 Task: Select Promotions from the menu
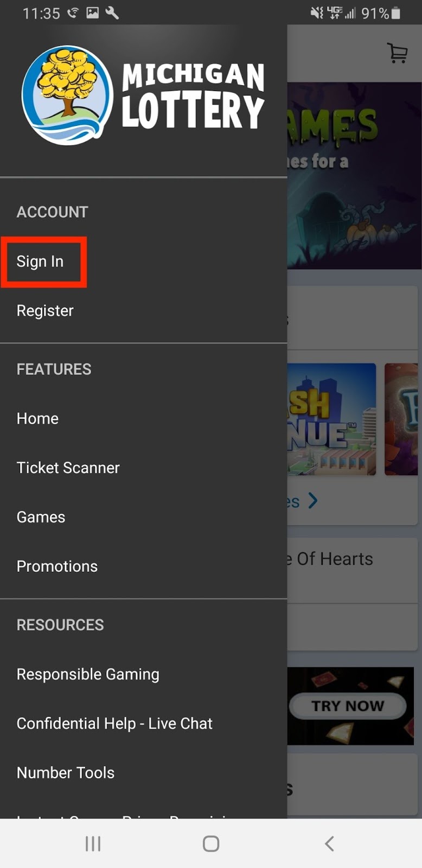[57, 566]
